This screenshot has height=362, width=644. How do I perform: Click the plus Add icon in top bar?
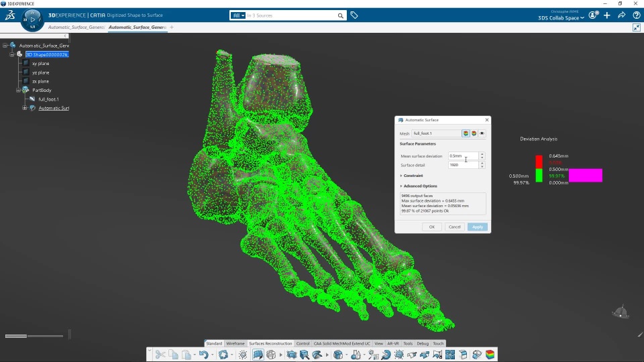coord(607,15)
